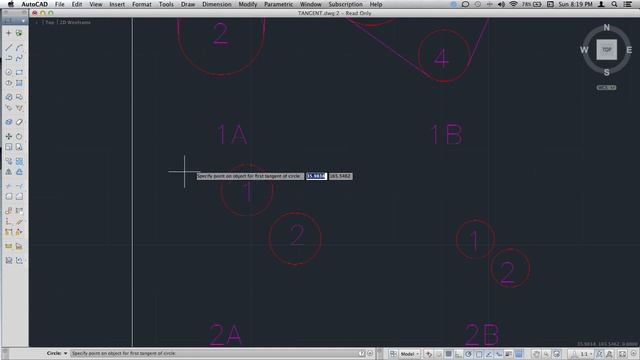Select the Eraser tool
640x360 pixels.
tap(19, 122)
